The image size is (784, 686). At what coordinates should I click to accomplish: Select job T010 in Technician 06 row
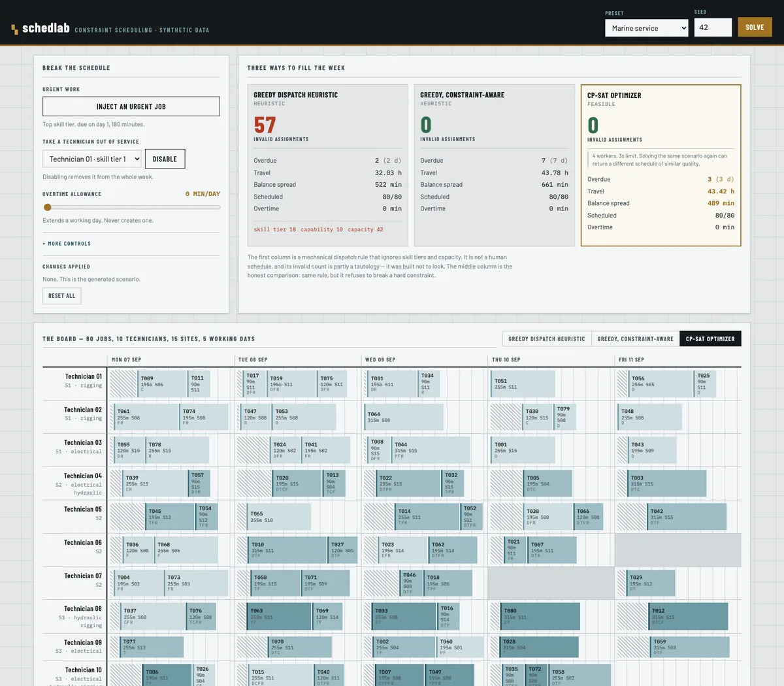tap(287, 550)
